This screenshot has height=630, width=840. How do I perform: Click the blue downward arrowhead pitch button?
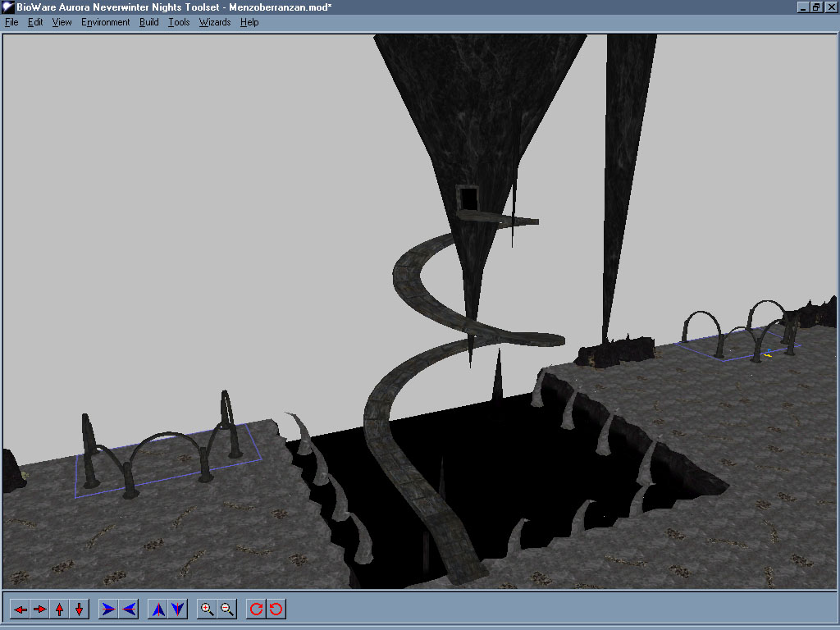pos(178,609)
